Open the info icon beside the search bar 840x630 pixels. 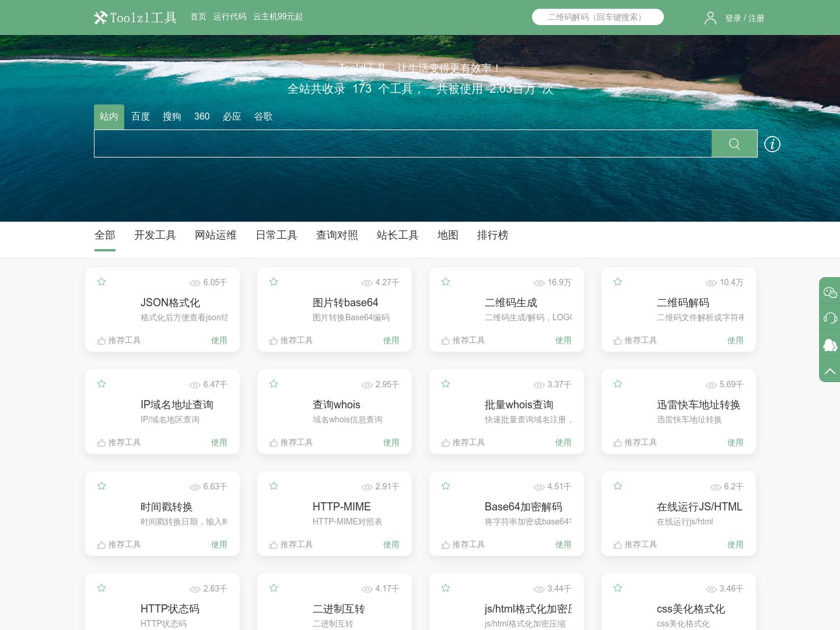pos(772,144)
